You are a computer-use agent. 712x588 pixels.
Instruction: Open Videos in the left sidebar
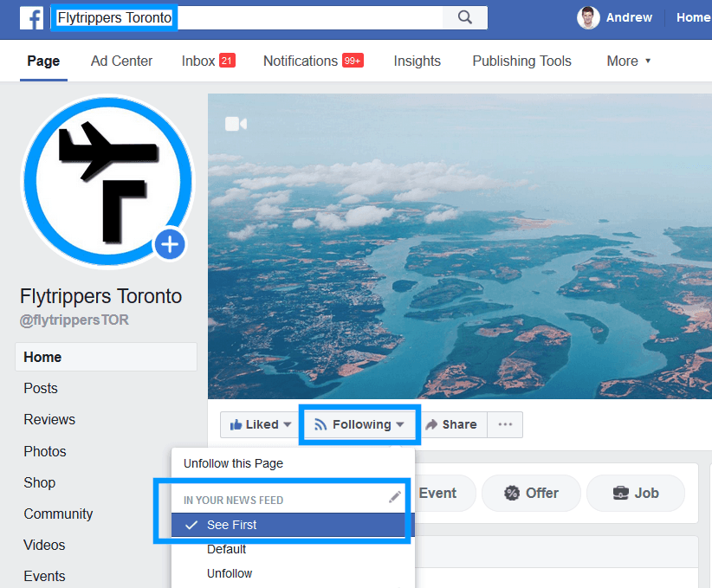[x=44, y=545]
